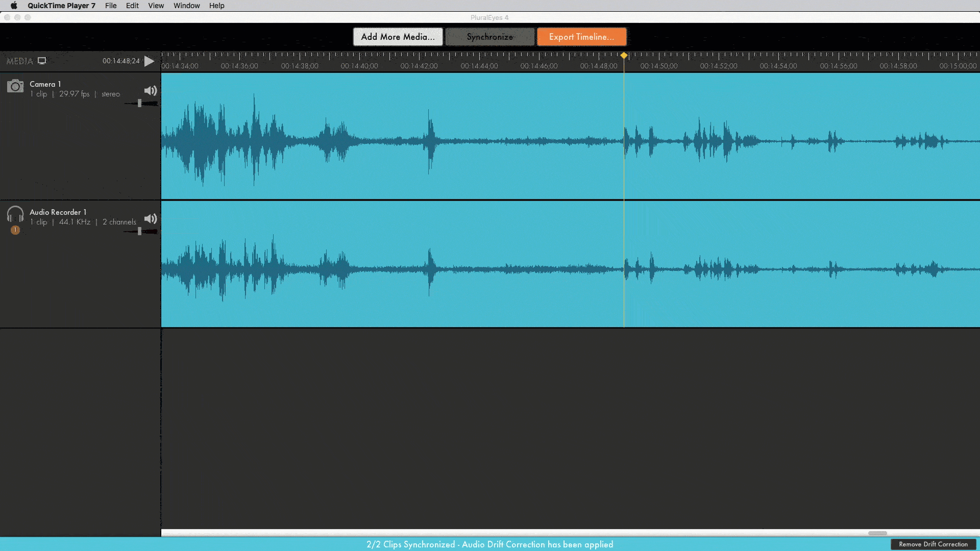The width and height of the screenshot is (980, 551).
Task: Open the Edit menu
Action: pos(132,6)
